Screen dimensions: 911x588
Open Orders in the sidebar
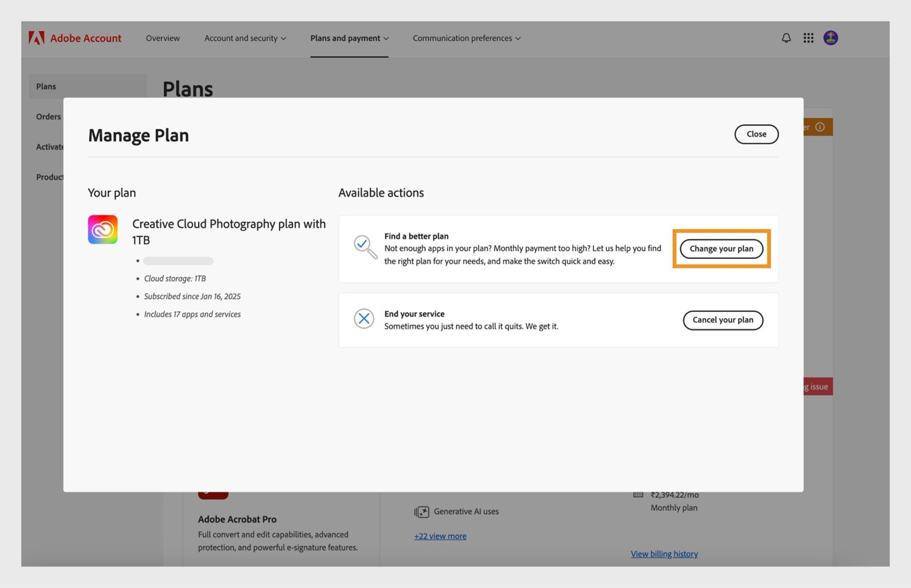point(48,117)
